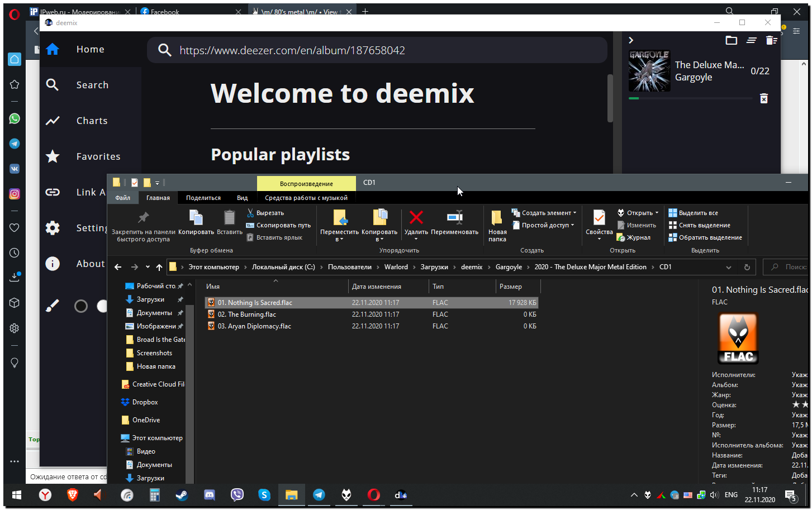The width and height of the screenshot is (812, 510).
Task: Create New folder (Новая папка)
Action: pos(497,226)
